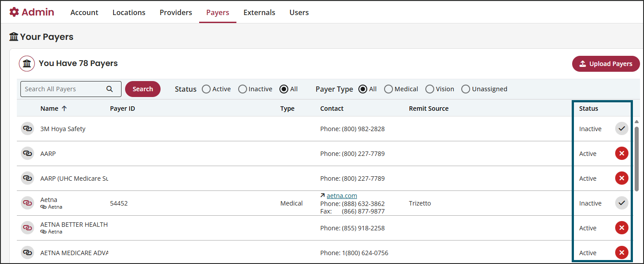Choose Medical as the payer type filter
The width and height of the screenshot is (644, 264).
pyautogui.click(x=388, y=89)
